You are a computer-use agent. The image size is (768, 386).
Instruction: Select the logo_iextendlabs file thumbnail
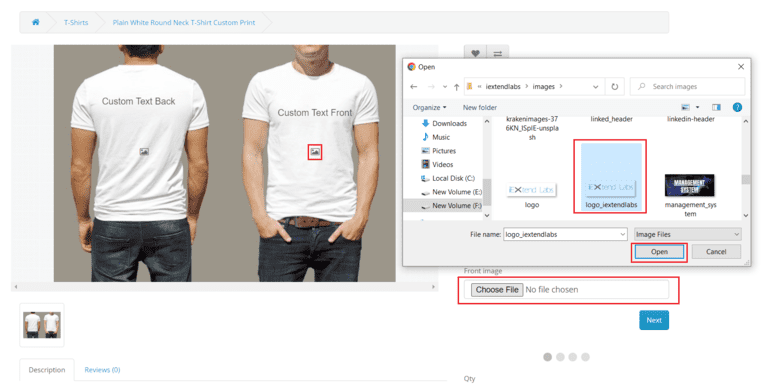click(611, 176)
